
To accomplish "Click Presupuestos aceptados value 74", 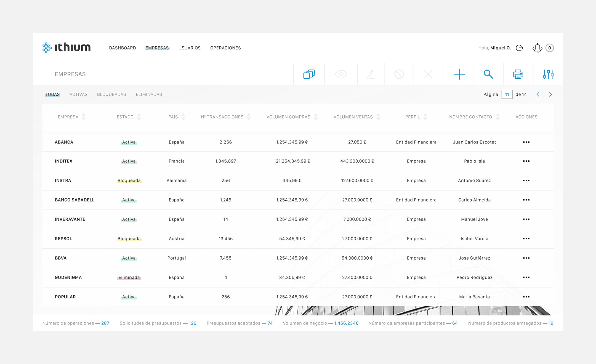I will pos(270,323).
